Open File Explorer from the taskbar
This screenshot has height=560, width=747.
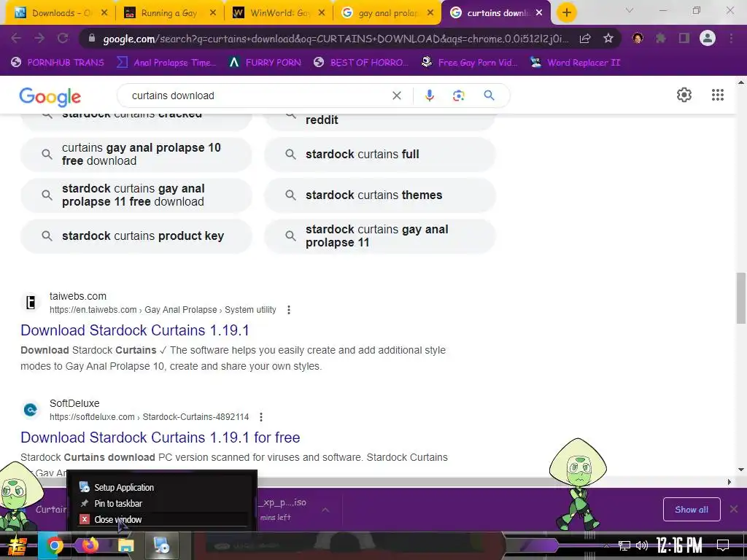(126, 545)
